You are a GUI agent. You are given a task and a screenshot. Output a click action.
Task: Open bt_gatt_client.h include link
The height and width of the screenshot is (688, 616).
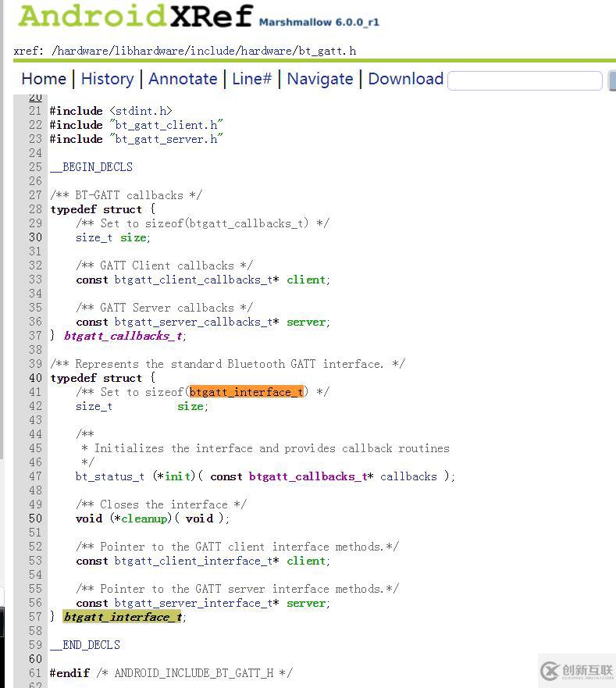coord(166,125)
